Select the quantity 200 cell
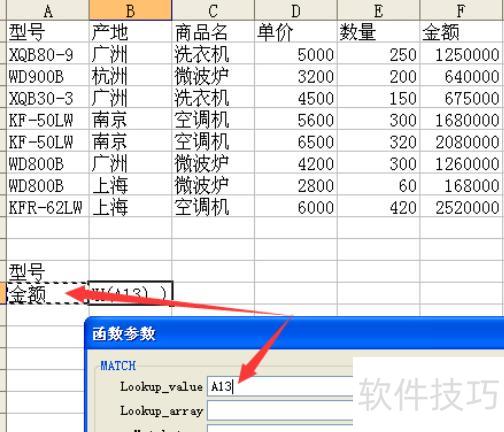Viewport: 504px width, 432px height. click(378, 75)
